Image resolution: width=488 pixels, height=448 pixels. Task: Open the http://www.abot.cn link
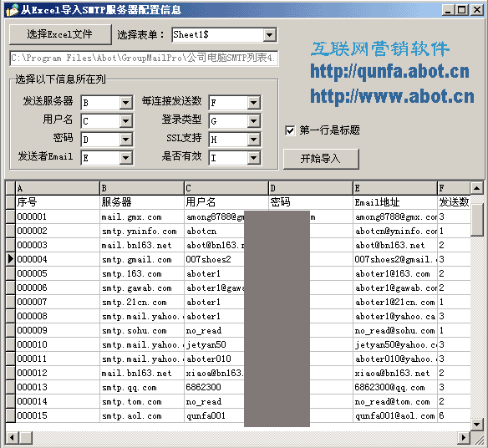(x=392, y=96)
